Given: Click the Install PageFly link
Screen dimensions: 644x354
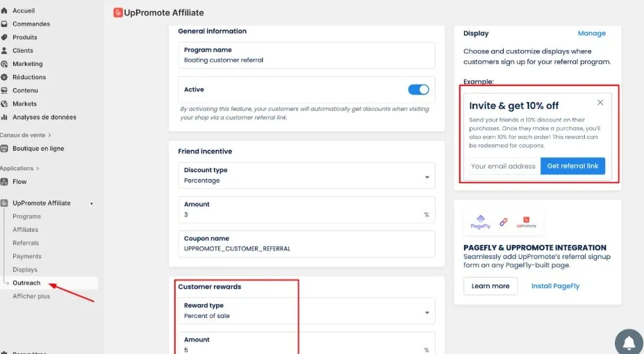Looking at the screenshot, I should (555, 286).
